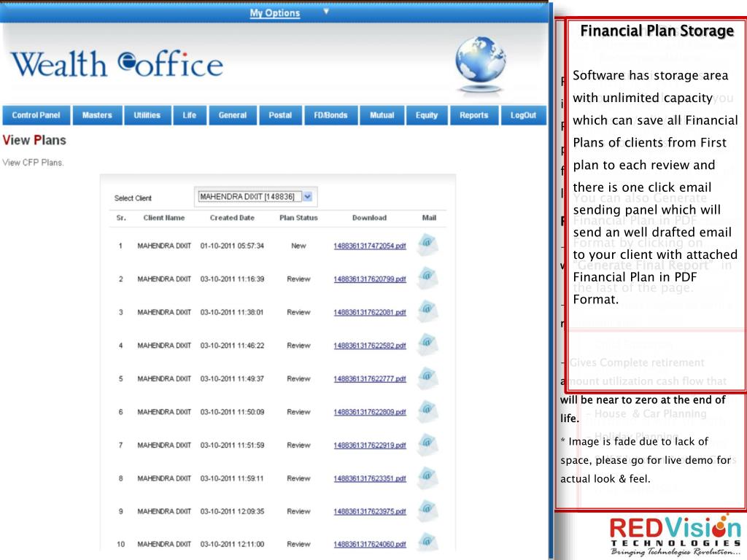Open the Life menu

coord(190,115)
